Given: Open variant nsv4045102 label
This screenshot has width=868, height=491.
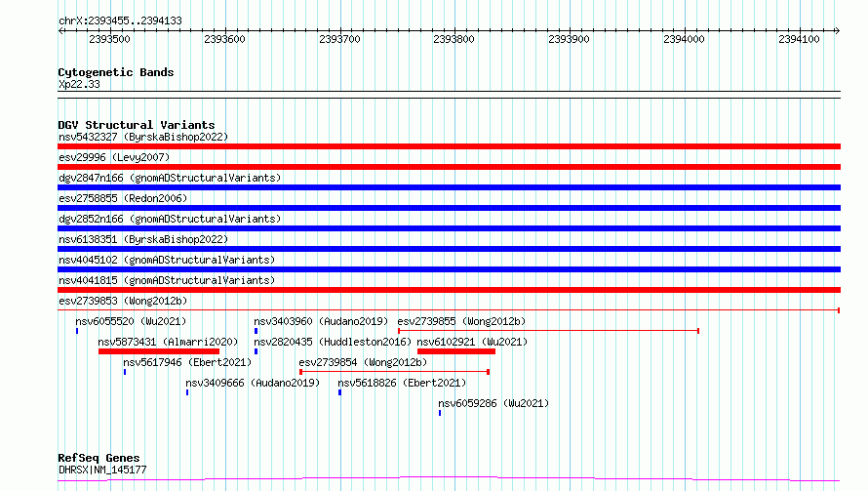Looking at the screenshot, I should coord(167,260).
